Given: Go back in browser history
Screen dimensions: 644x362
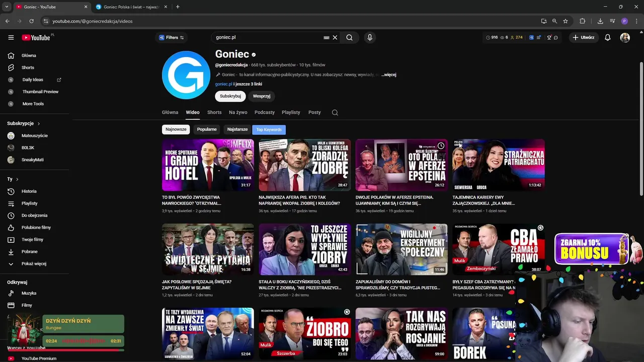Looking at the screenshot, I should (x=7, y=21).
